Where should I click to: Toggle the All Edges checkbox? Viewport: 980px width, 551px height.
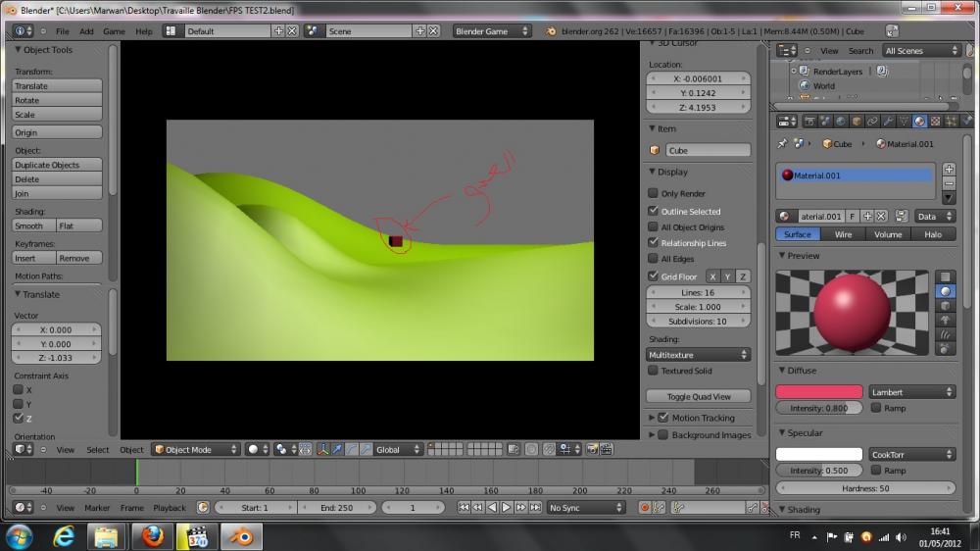pyautogui.click(x=654, y=259)
